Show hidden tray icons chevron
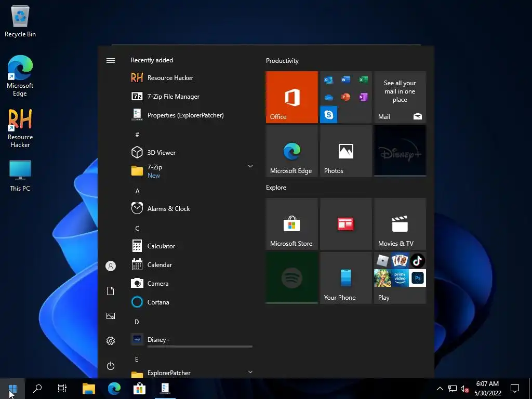 pyautogui.click(x=440, y=389)
